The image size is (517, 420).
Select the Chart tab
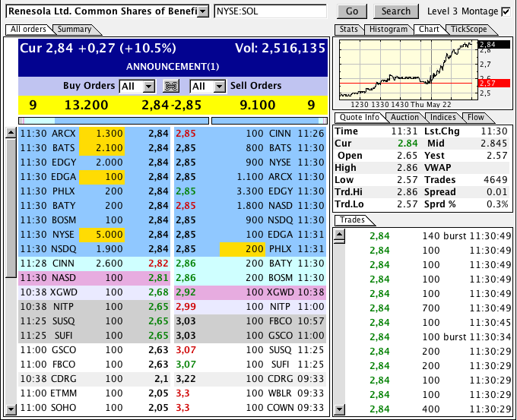coord(429,30)
